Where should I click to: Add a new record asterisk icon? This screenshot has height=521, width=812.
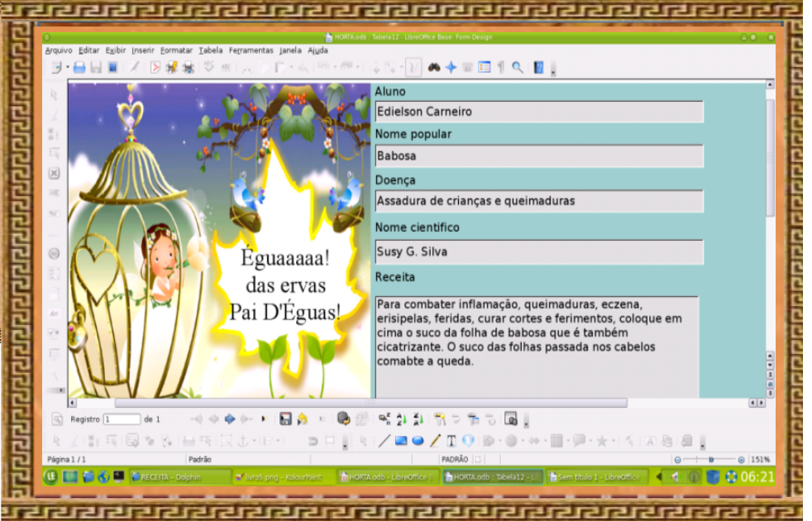[x=264, y=419]
